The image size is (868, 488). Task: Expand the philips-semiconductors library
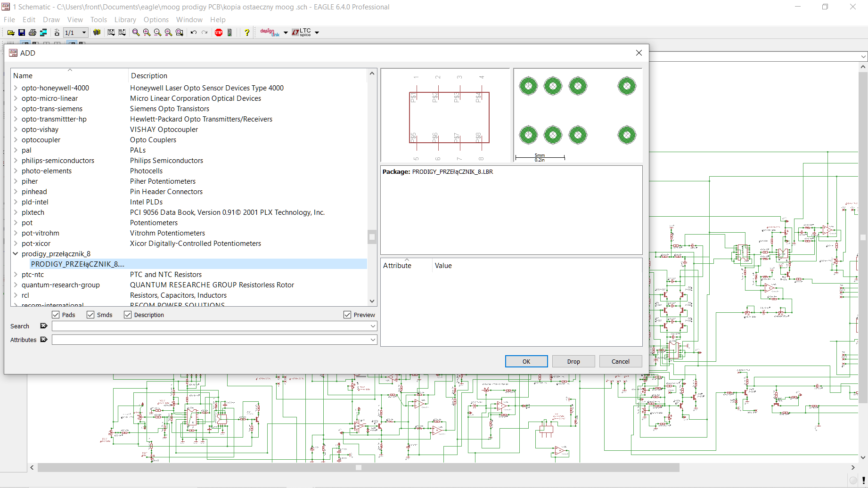pyautogui.click(x=16, y=160)
